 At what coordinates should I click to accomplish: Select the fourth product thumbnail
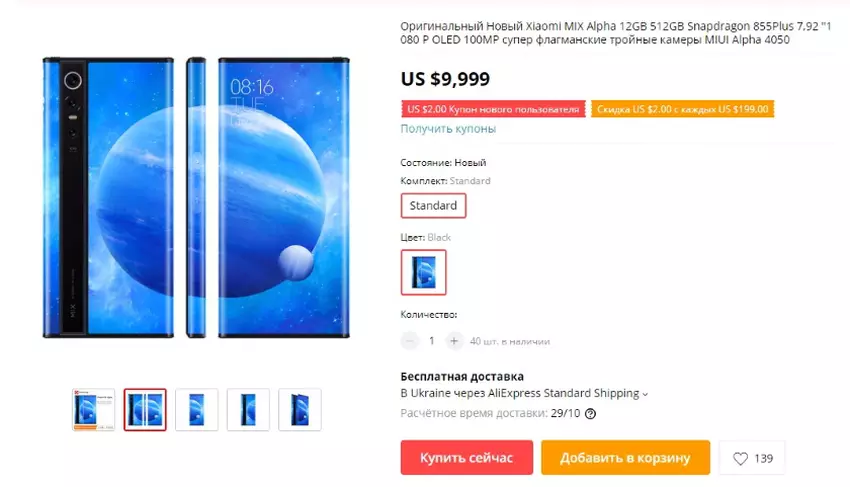[248, 410]
